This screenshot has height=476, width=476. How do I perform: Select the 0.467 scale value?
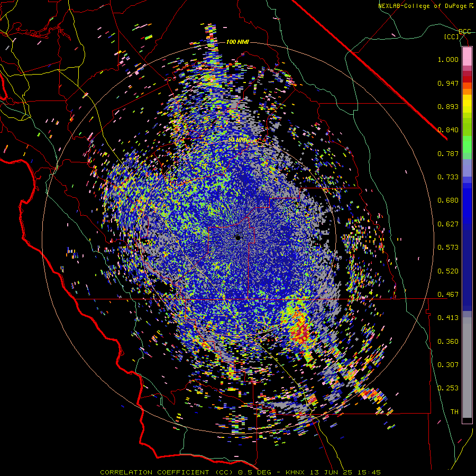click(448, 295)
